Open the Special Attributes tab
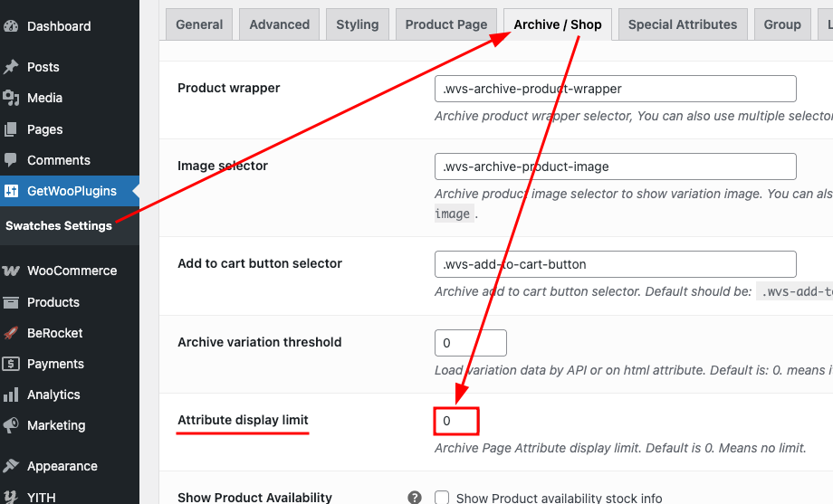Image resolution: width=833 pixels, height=504 pixels. click(683, 24)
